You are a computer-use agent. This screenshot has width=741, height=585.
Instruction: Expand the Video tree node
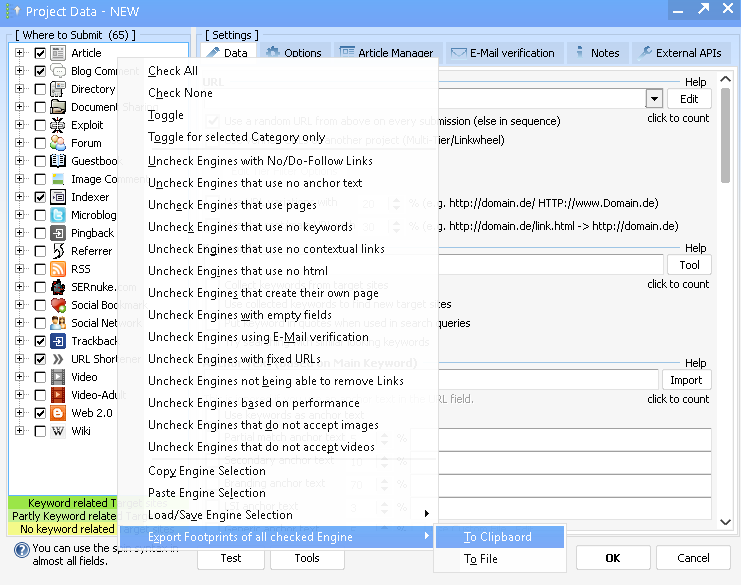click(x=19, y=377)
